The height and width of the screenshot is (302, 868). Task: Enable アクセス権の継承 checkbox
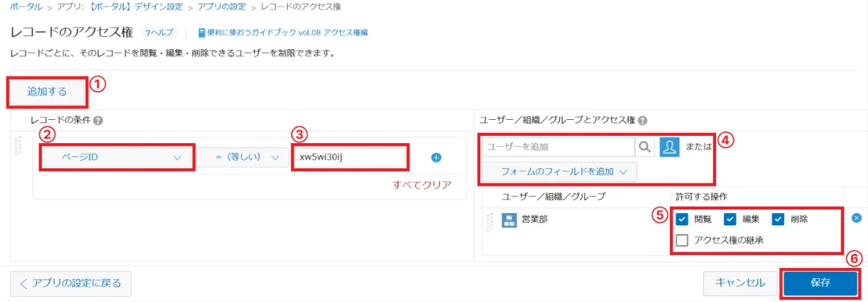click(681, 241)
